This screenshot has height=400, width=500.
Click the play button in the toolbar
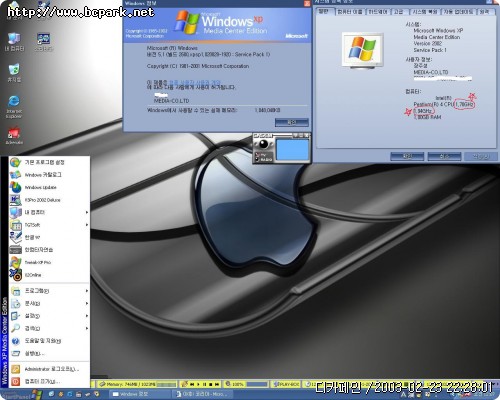click(199, 384)
